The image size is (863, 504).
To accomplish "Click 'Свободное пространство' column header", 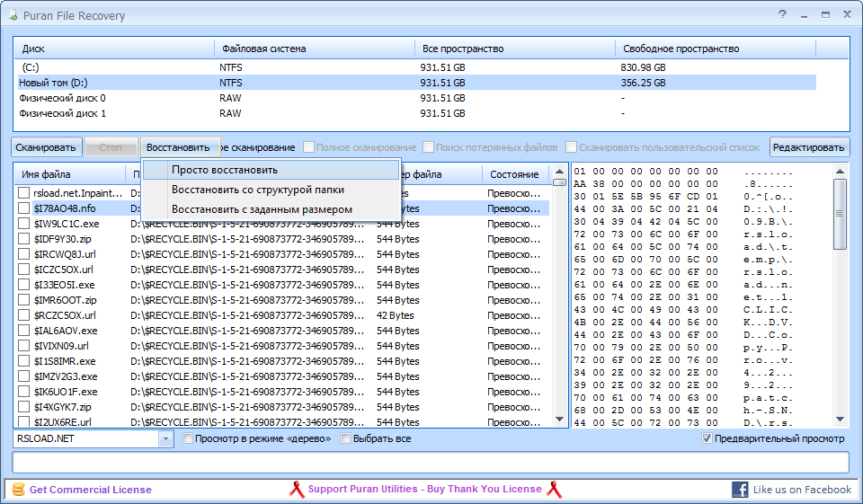I will coord(716,49).
